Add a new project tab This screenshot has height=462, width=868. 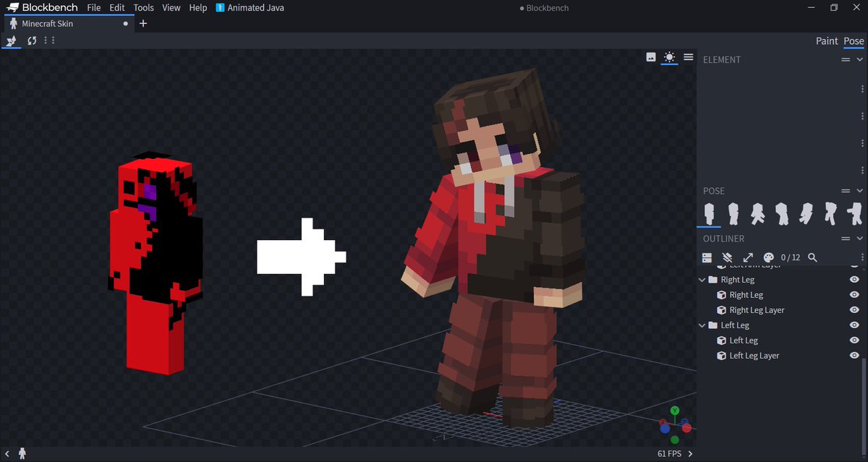click(143, 24)
